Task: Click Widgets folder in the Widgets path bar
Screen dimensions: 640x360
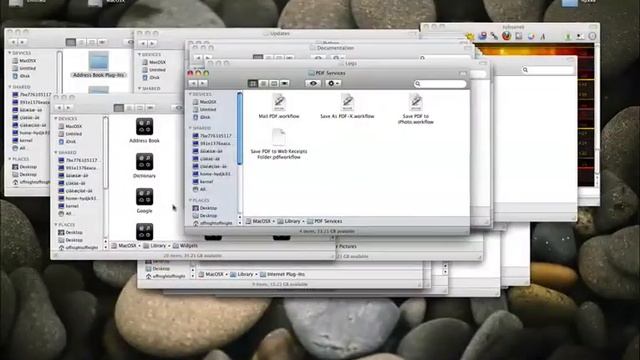Action: pos(185,246)
